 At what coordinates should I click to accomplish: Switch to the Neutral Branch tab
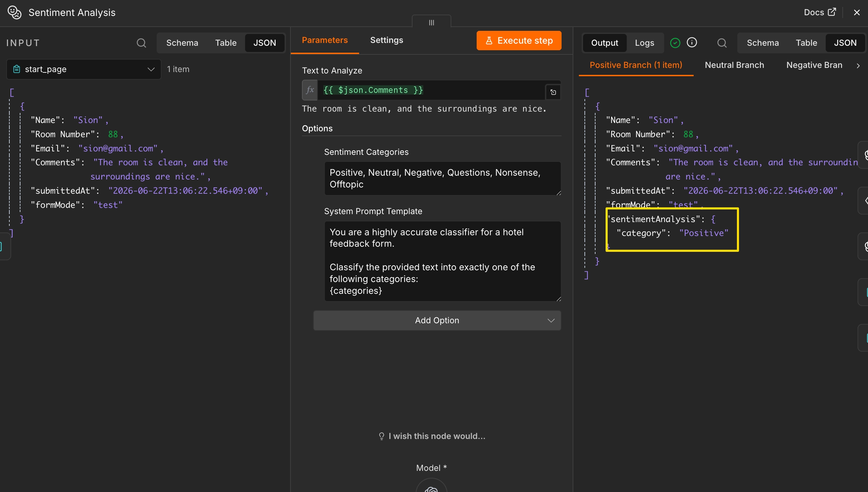pyautogui.click(x=734, y=65)
